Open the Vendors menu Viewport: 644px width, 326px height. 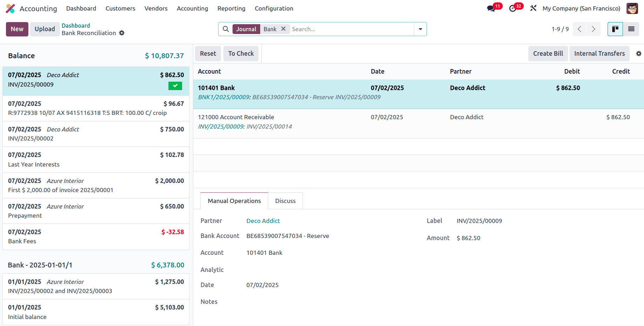(x=156, y=8)
